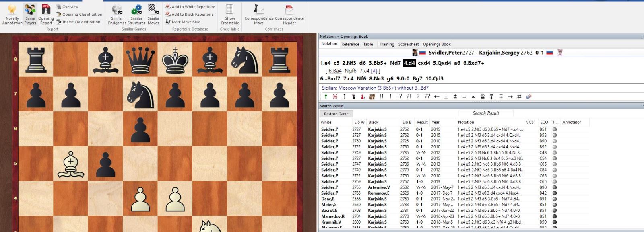Screen dimensions: 644x232
Task: Switch to the Reference tab
Action: click(x=350, y=44)
